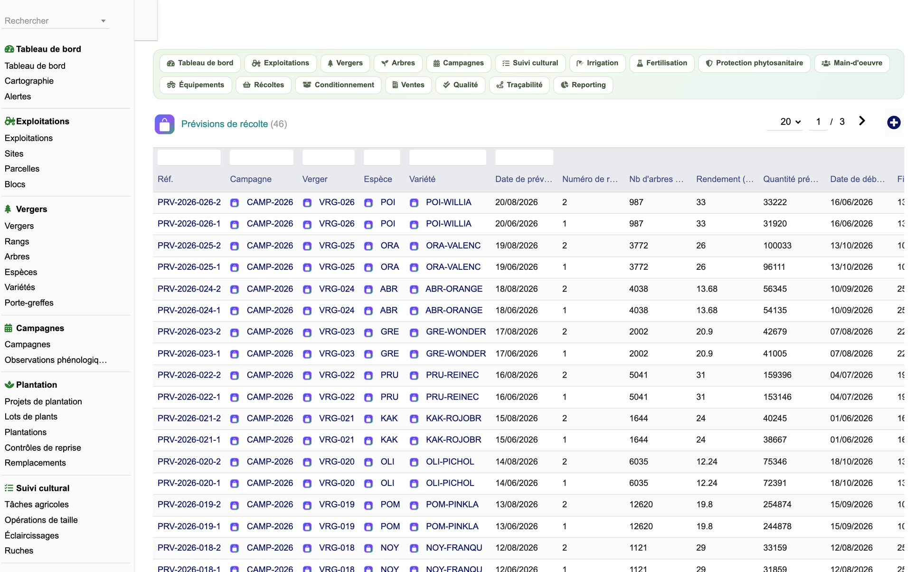Viewport: 924px width, 572px height.
Task: Open variety link KAK-ROJOBR in row PRV-2026-021-1
Action: click(x=453, y=440)
